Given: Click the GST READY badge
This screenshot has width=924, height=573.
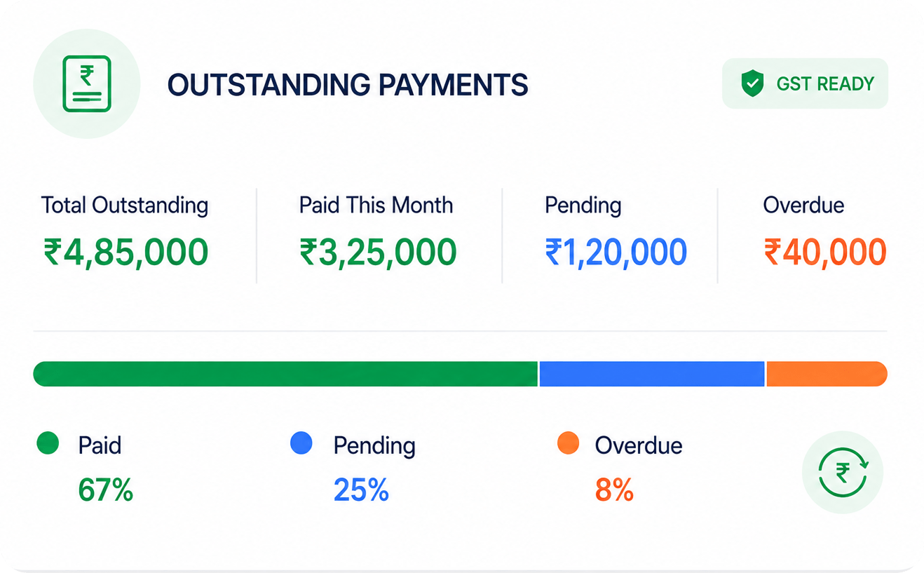Looking at the screenshot, I should pos(805,83).
